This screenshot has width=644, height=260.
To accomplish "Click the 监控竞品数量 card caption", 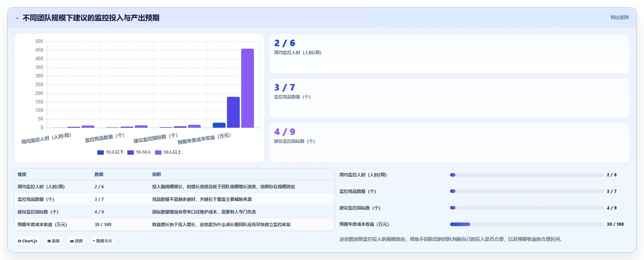I will [292, 97].
